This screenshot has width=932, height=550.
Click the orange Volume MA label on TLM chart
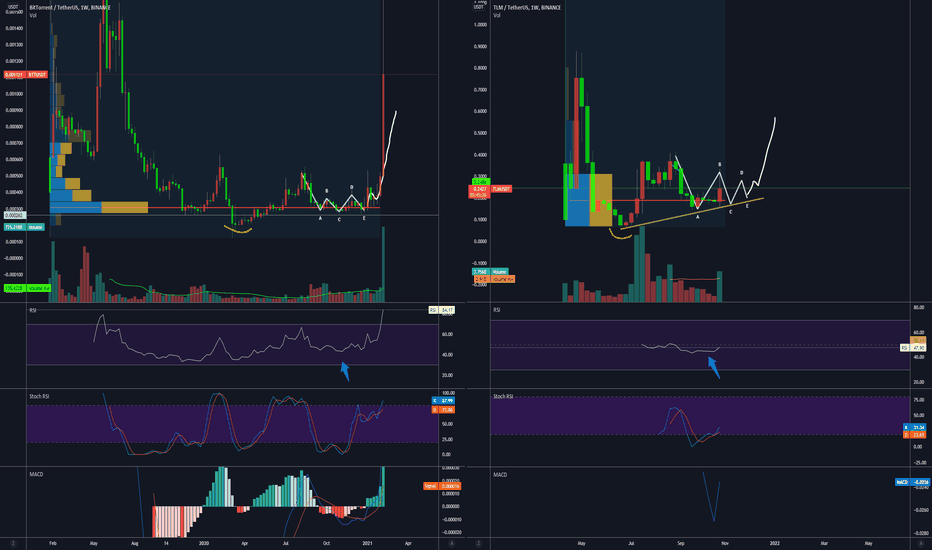[x=502, y=279]
